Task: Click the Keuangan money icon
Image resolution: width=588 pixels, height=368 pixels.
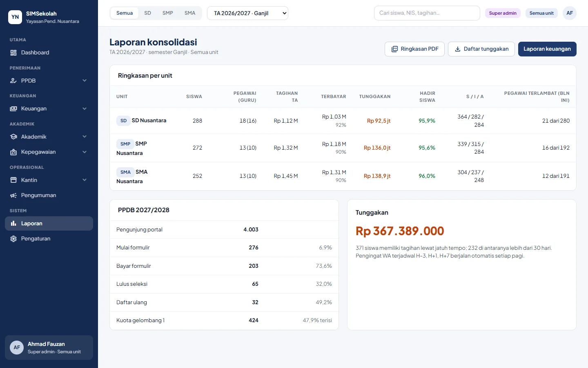Action: [13, 109]
